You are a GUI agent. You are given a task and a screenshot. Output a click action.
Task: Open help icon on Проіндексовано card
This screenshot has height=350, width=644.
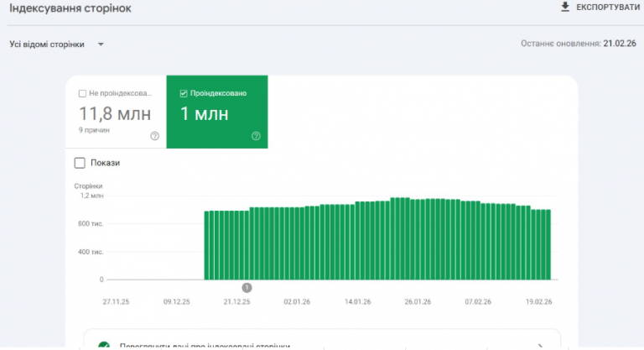pyautogui.click(x=256, y=136)
